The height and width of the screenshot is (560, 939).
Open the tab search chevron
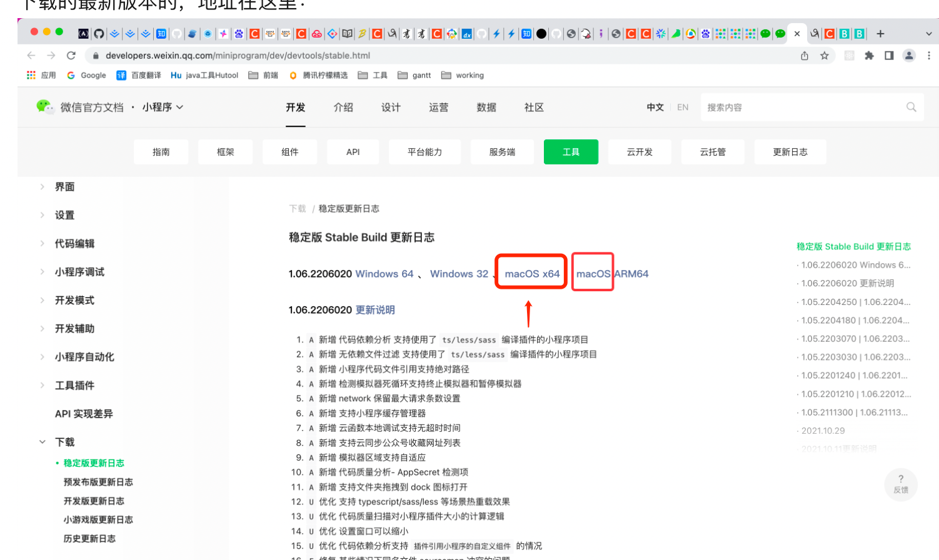tap(929, 34)
